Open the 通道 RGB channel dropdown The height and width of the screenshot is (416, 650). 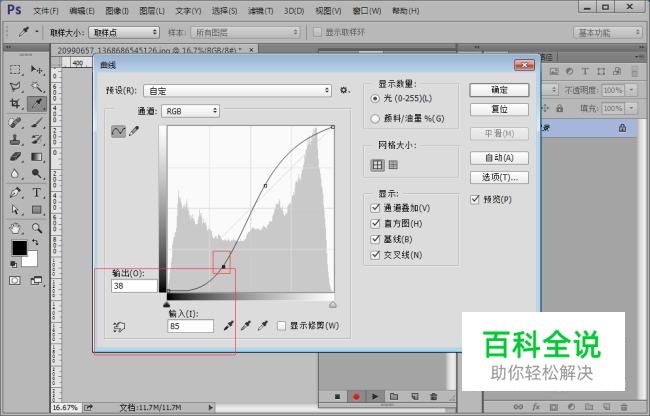190,111
